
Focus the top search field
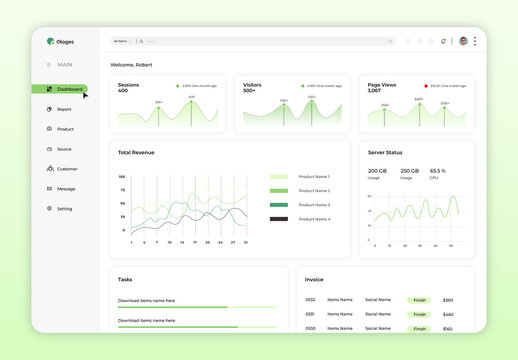tap(253, 41)
